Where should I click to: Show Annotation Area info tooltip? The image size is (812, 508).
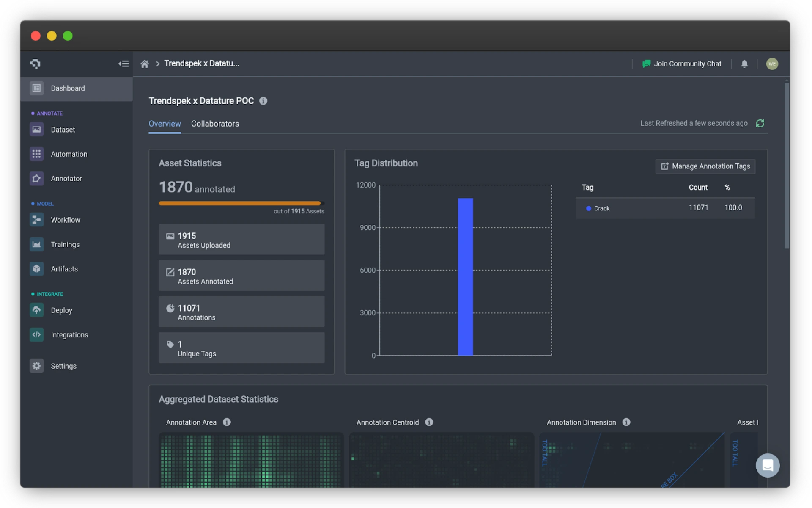tap(227, 422)
